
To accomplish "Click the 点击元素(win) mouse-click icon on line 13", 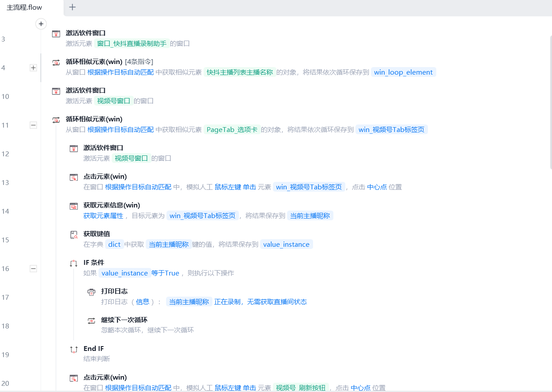I will point(73,176).
